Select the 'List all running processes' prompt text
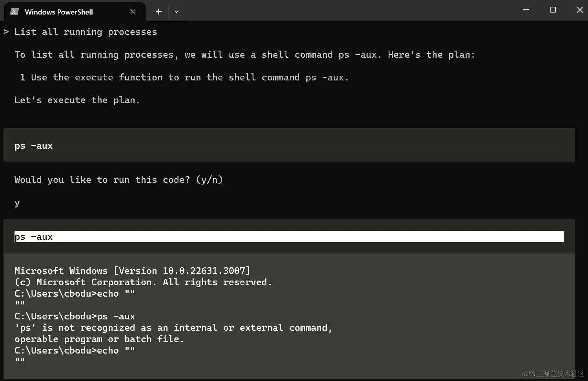The height and width of the screenshot is (381, 588). point(86,32)
